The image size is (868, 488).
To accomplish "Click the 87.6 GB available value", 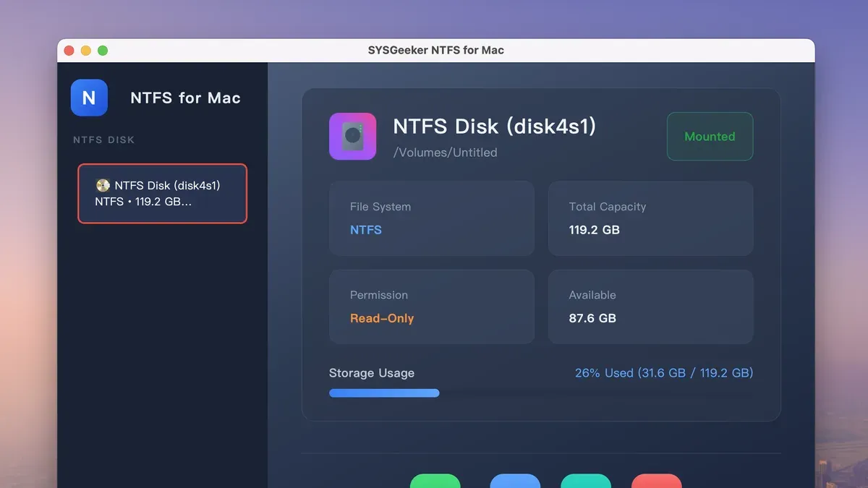I will (592, 318).
